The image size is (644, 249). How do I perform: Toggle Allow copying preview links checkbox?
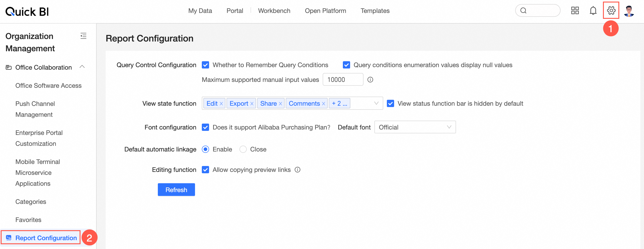click(205, 170)
